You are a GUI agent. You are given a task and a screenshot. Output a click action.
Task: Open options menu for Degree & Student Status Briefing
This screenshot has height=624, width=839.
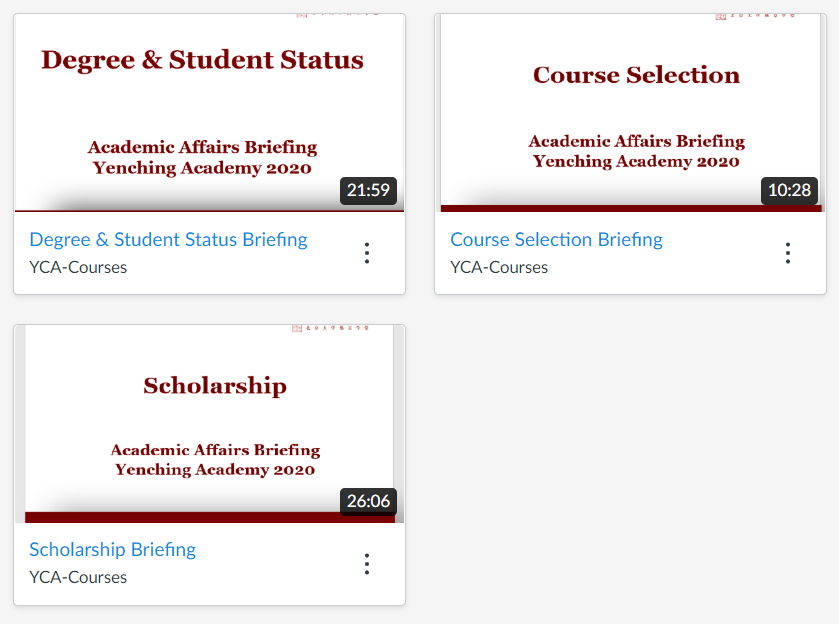367,253
